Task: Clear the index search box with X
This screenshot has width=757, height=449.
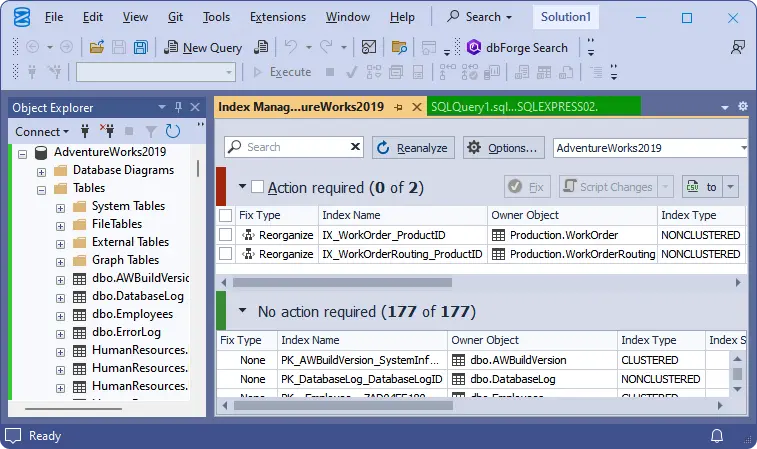Action: [x=354, y=147]
